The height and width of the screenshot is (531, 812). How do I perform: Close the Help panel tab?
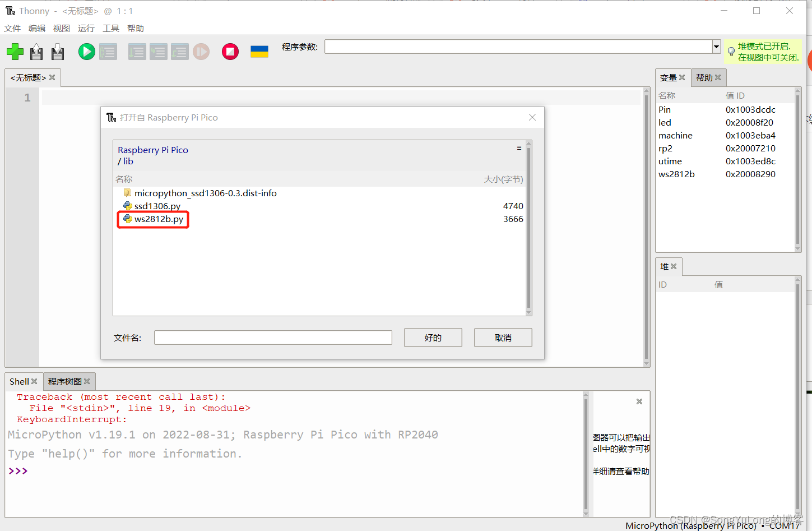(718, 77)
